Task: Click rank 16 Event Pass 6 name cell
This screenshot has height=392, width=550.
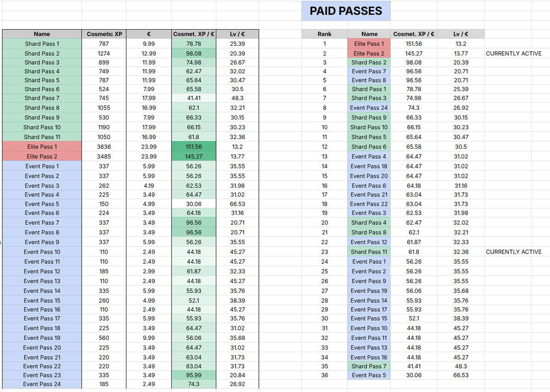Action: 369,185
